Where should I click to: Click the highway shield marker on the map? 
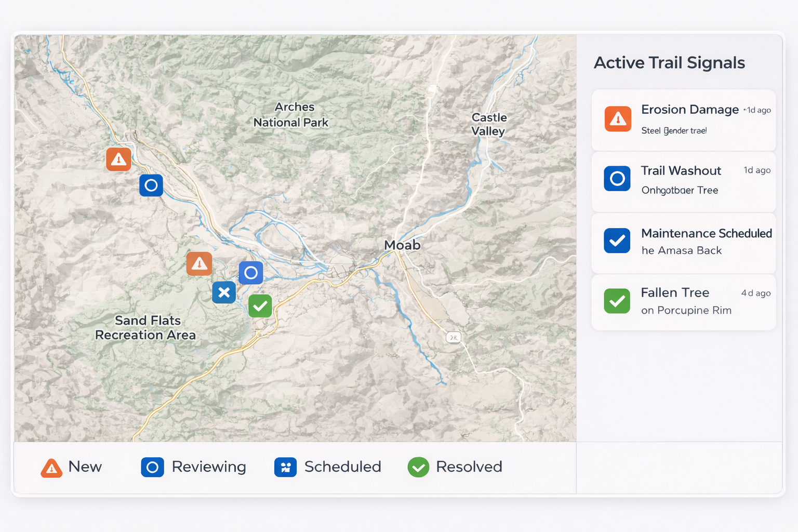click(454, 338)
